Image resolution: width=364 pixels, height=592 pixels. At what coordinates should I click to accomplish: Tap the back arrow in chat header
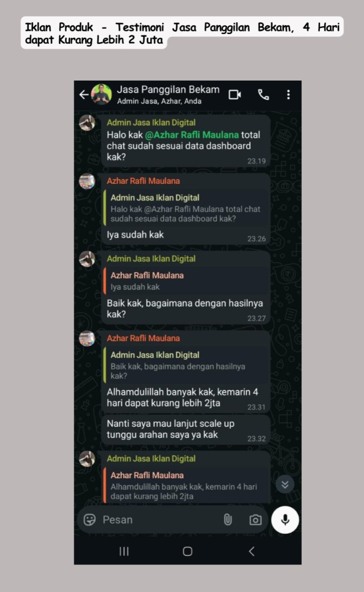point(84,95)
